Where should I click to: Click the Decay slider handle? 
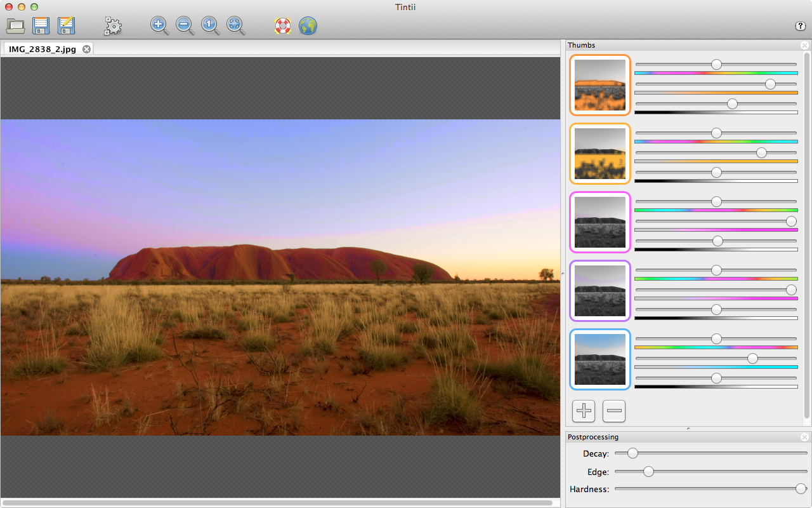pos(632,453)
